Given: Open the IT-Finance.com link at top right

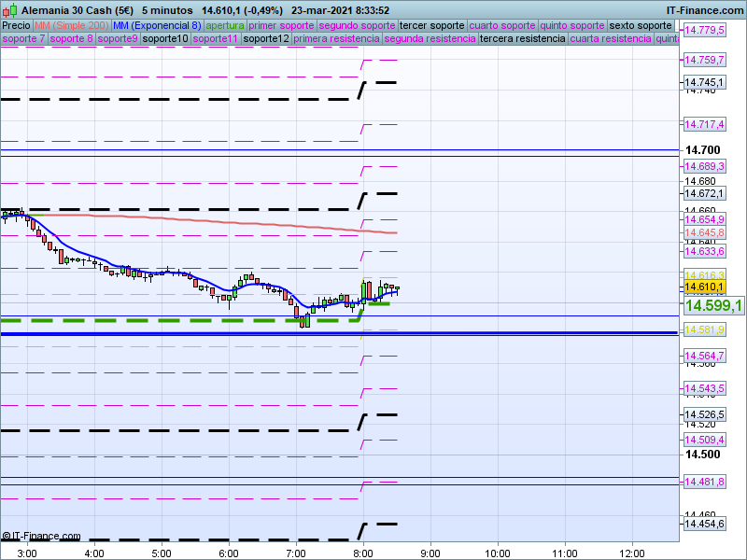Looking at the screenshot, I should click(x=705, y=10).
